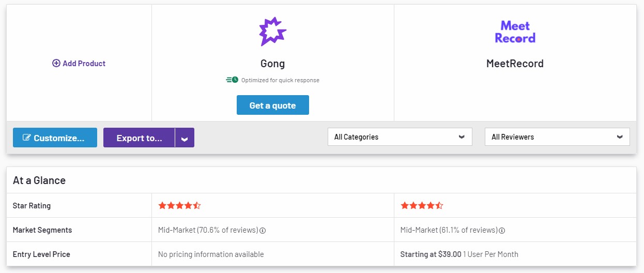Click the 'Optimized for quick response' text
This screenshot has height=273, width=644.
(x=280, y=80)
